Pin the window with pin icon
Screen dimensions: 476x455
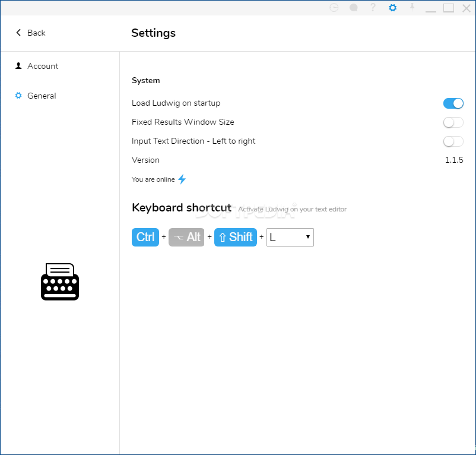(412, 7)
